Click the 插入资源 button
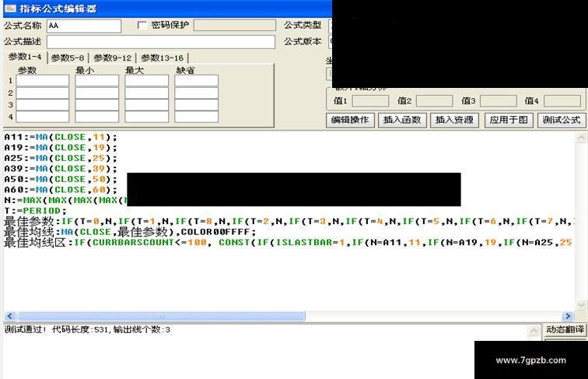Viewport: 588px width, 379px height. tap(454, 120)
